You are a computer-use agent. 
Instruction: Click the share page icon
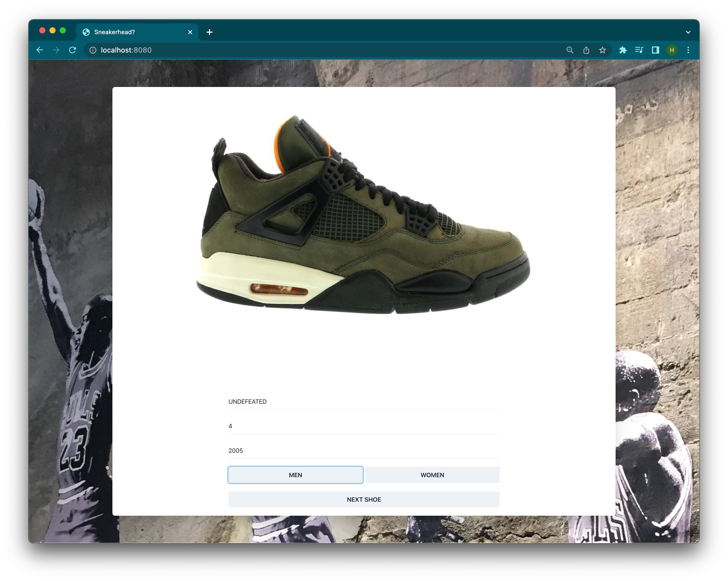pos(586,50)
